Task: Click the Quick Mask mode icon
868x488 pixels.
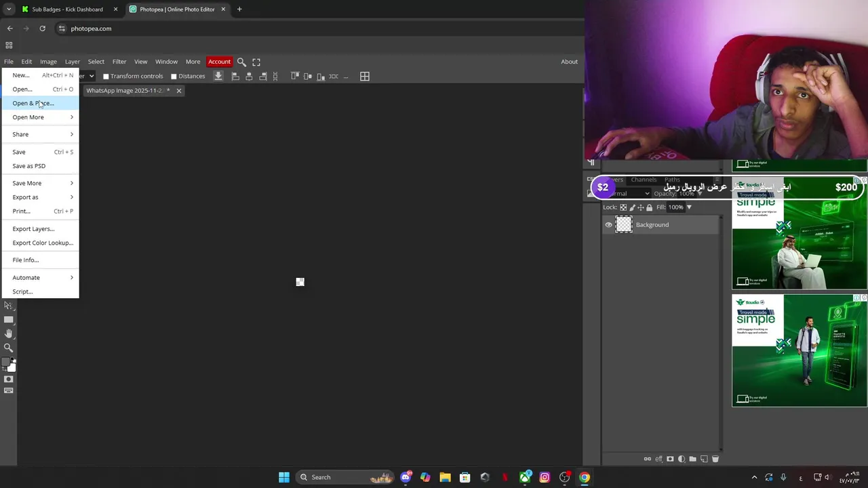Action: [8, 379]
